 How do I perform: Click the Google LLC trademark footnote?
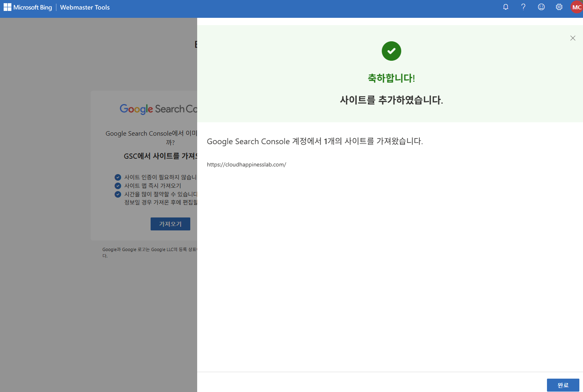coord(150,252)
